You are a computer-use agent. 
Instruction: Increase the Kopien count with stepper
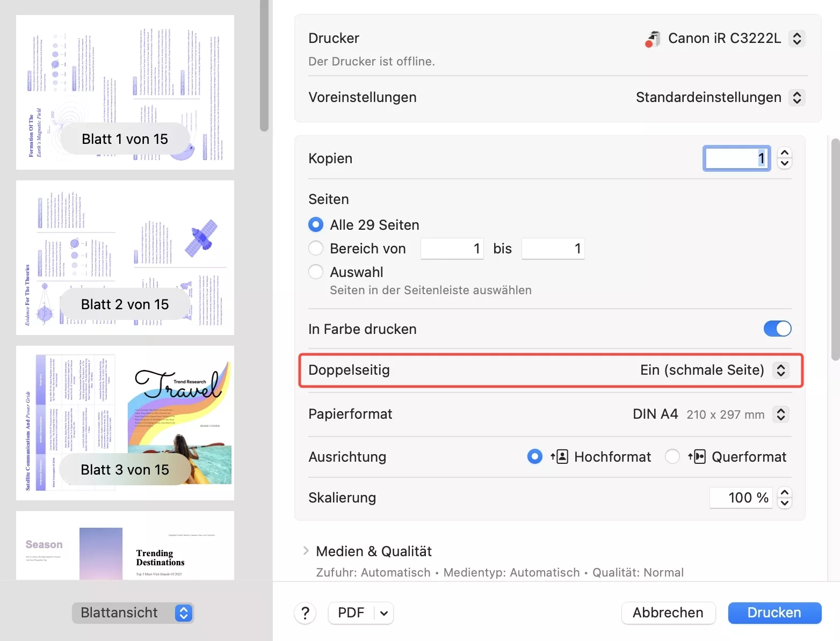(x=785, y=153)
